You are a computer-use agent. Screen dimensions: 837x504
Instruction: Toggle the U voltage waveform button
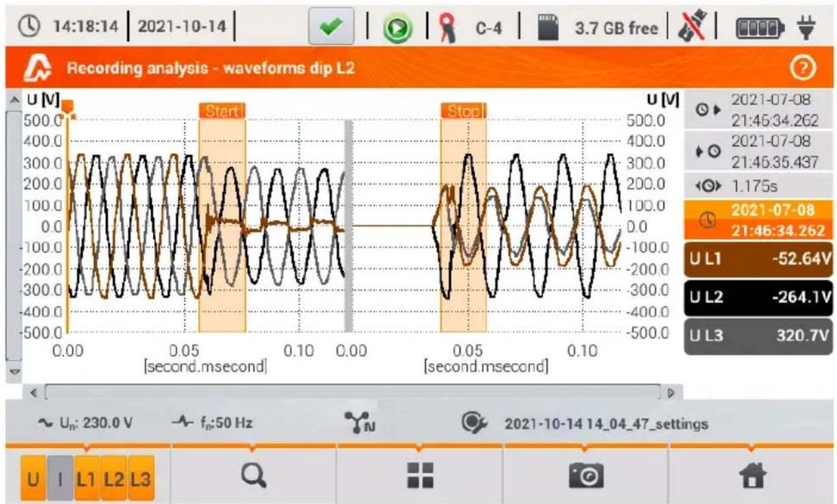34,478
